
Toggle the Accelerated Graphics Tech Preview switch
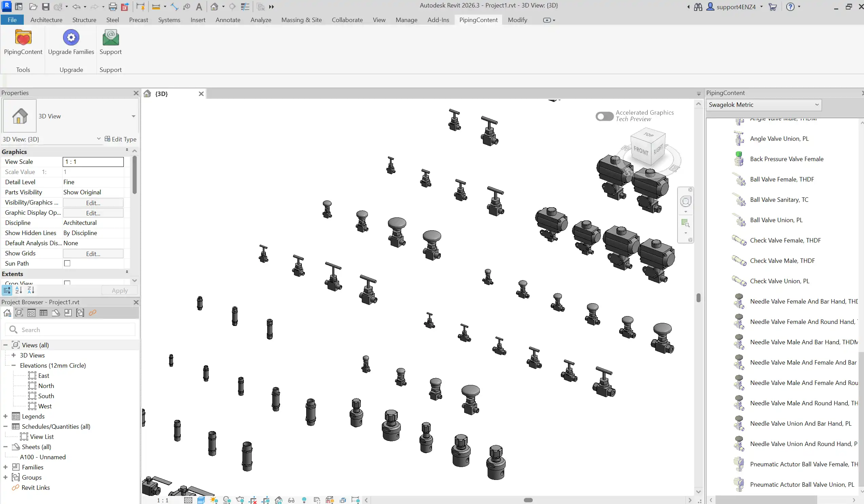pyautogui.click(x=605, y=116)
